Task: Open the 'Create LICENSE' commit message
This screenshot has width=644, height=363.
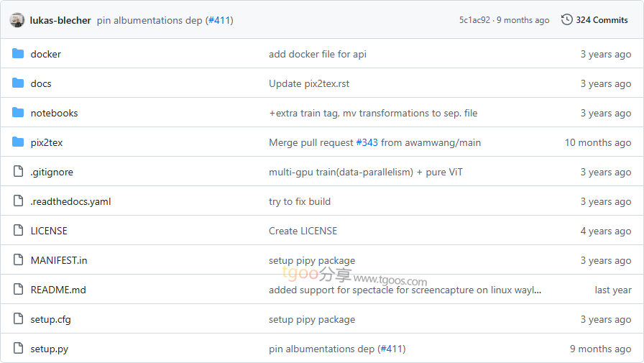Action: pos(303,231)
